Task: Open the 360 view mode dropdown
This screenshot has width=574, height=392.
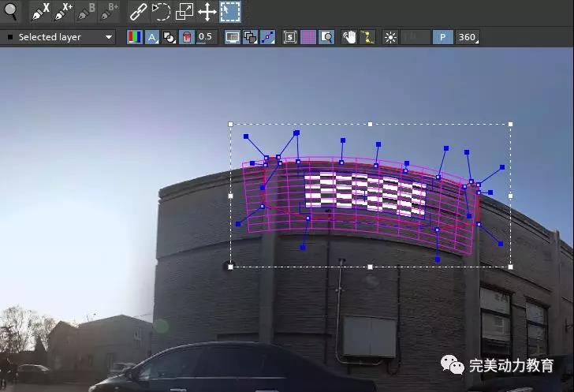Action: pyautogui.click(x=468, y=37)
